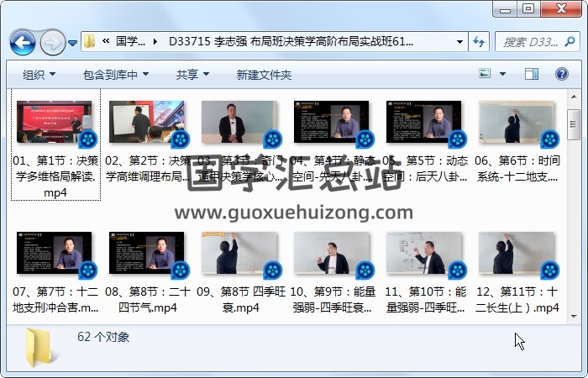Open the address bar history dropdown

click(x=459, y=42)
